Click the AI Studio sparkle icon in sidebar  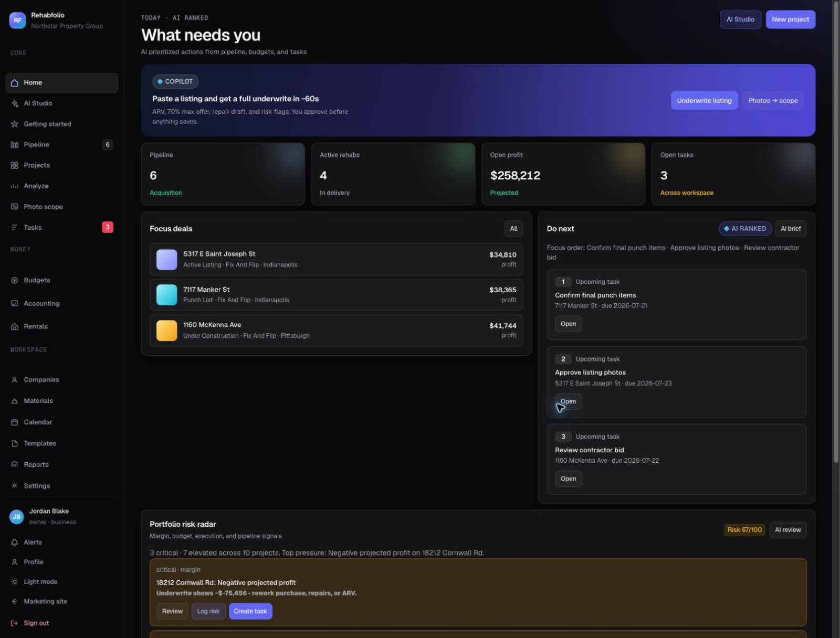(15, 103)
